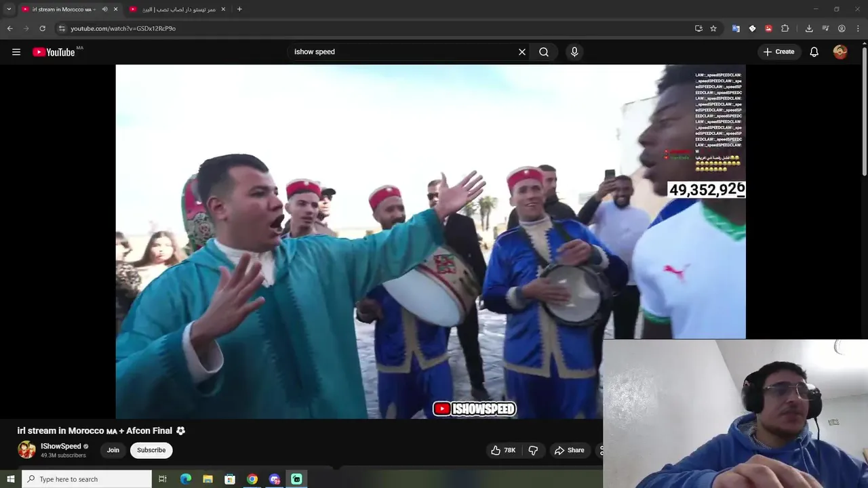868x488 pixels.
Task: Clear the search text with the X
Action: 522,52
